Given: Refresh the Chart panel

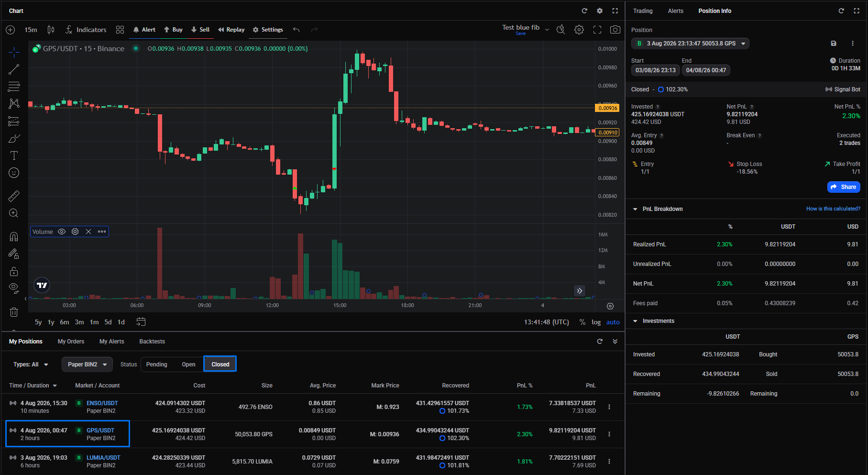Looking at the screenshot, I should pyautogui.click(x=584, y=11).
